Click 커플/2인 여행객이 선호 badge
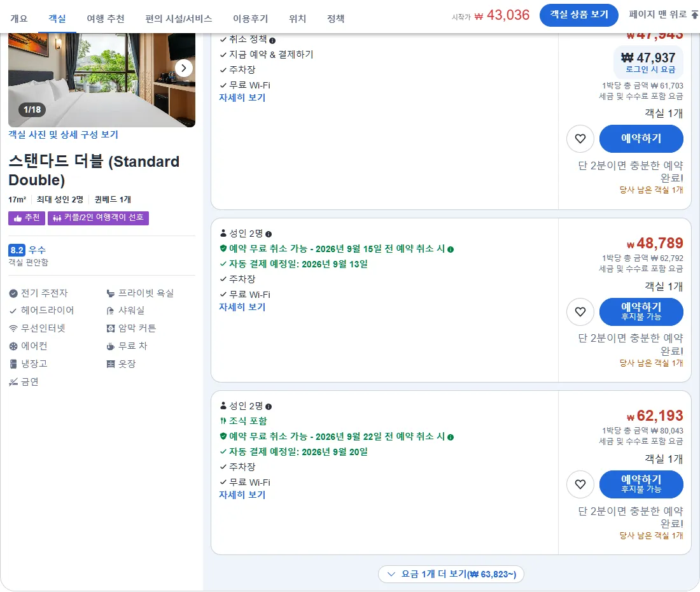 [98, 218]
